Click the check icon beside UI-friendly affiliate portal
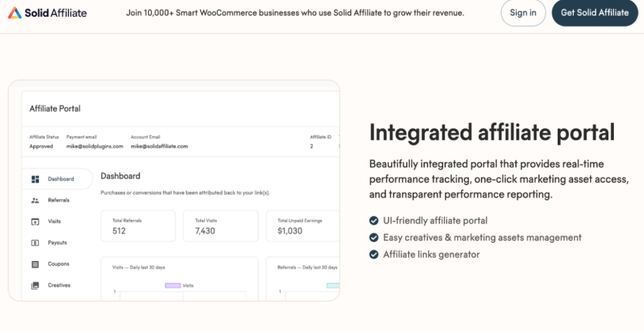Viewport: 644px width, 333px height. click(373, 221)
